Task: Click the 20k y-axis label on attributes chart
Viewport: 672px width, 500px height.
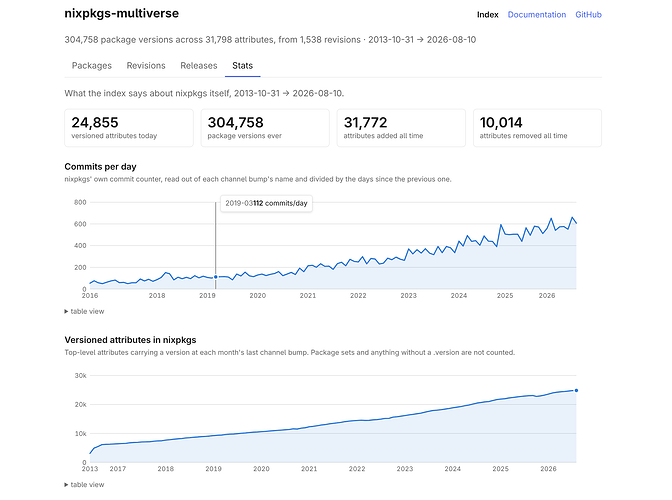Action: pyautogui.click(x=81, y=404)
